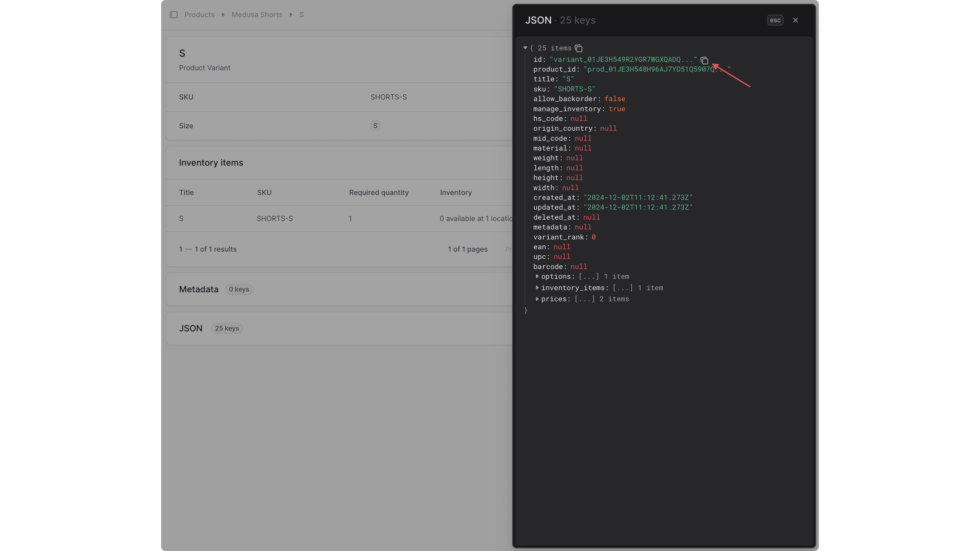Expand the inventory_items array
980x551 pixels.
[x=537, y=288]
